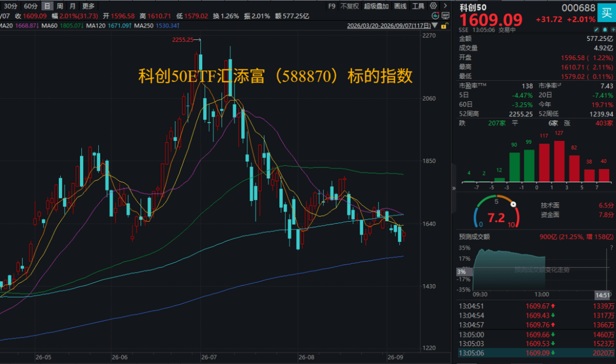Select the 月 monthly chart tab
Viewport: 616px width, 364px height.
click(72, 6)
